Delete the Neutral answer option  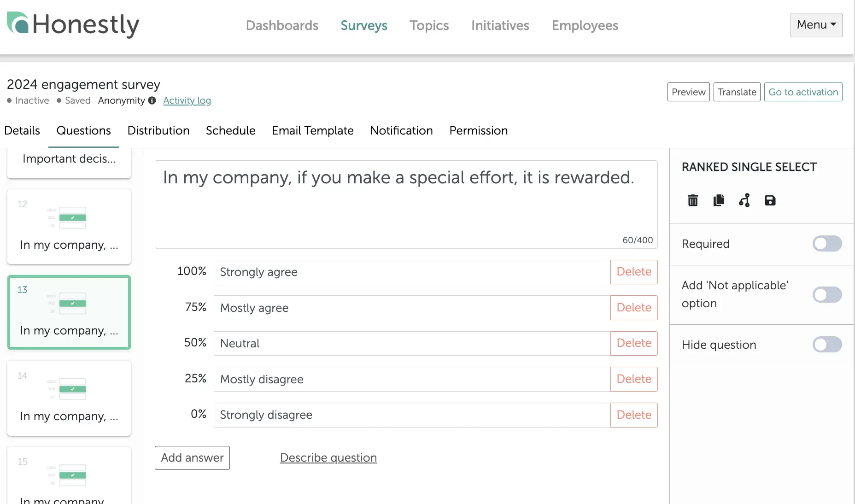[x=633, y=343]
